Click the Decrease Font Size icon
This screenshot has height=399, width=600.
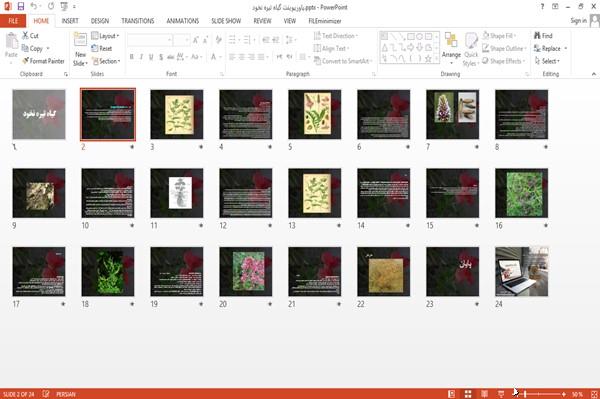[205, 39]
